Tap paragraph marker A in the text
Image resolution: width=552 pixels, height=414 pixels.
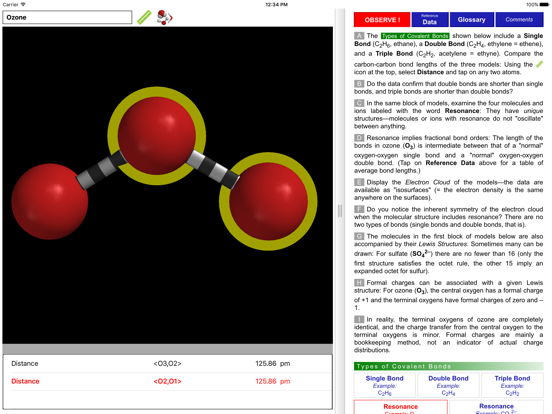[x=359, y=36]
